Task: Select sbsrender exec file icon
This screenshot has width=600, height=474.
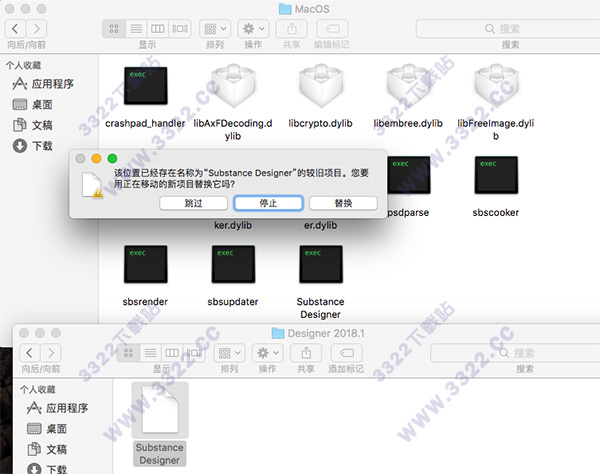Action: [145, 264]
